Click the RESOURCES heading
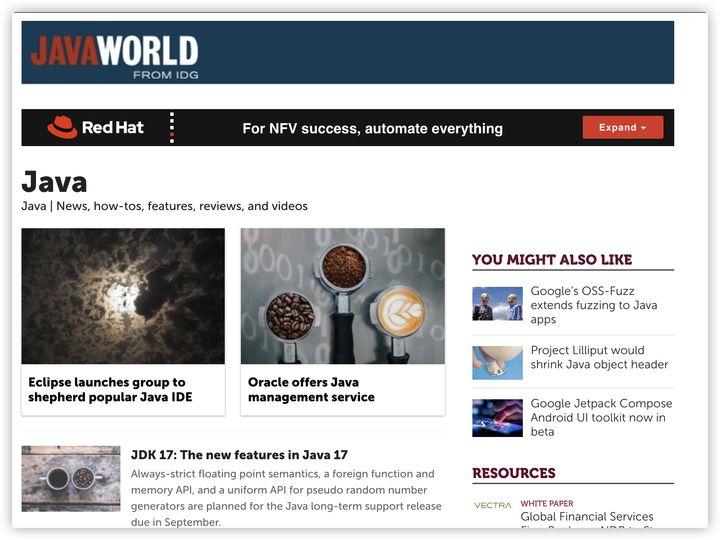 click(514, 473)
